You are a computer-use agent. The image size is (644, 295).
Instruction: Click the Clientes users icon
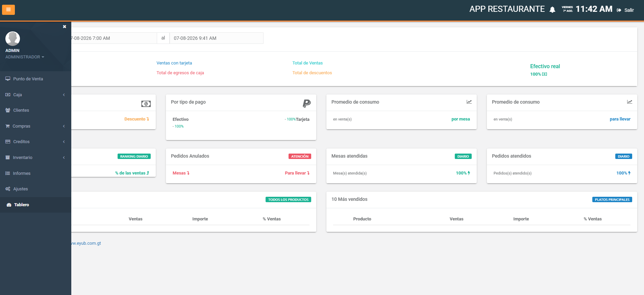click(8, 110)
